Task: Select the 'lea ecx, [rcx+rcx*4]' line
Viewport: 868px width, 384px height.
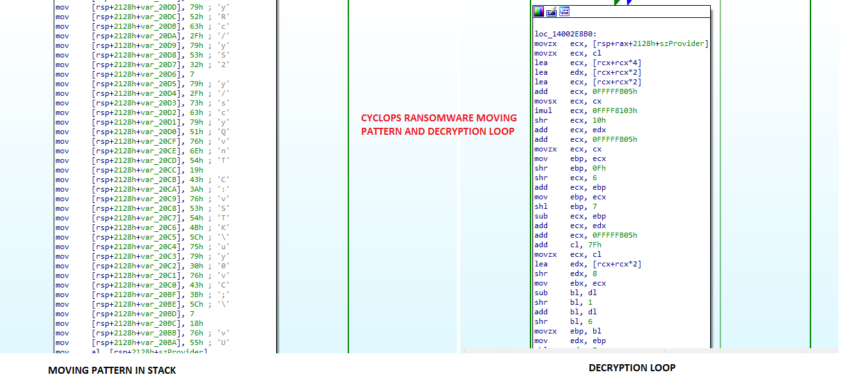Action: pyautogui.click(x=588, y=63)
